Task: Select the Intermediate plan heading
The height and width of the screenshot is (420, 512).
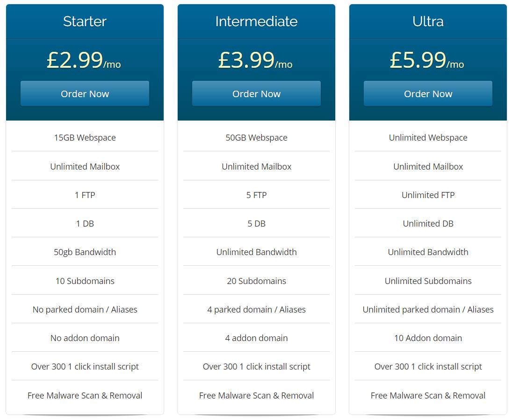Action: point(256,21)
